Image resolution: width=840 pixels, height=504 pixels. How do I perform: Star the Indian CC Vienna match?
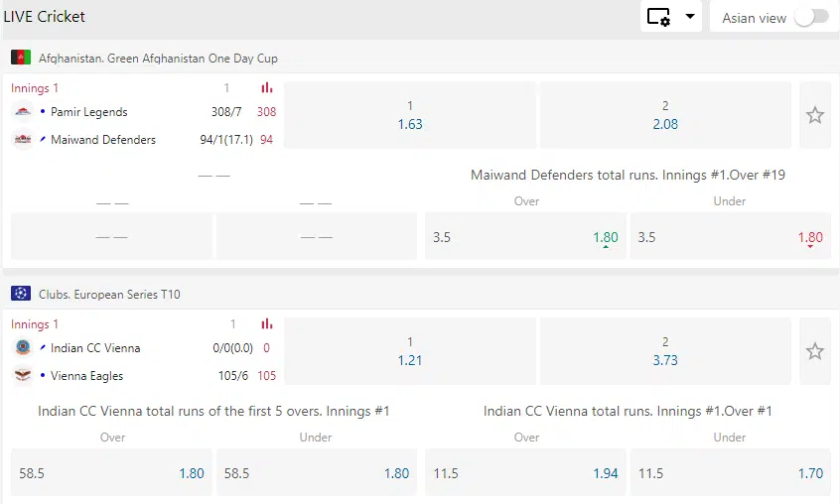(815, 351)
